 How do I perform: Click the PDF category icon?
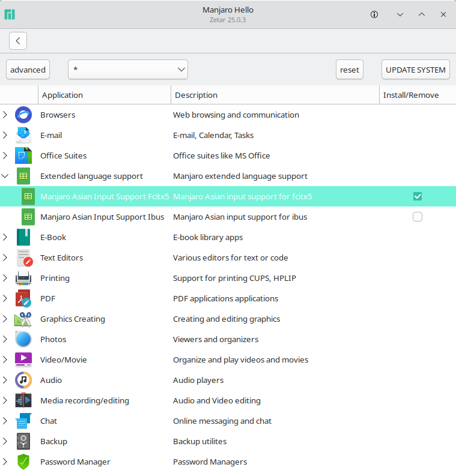pos(23,298)
